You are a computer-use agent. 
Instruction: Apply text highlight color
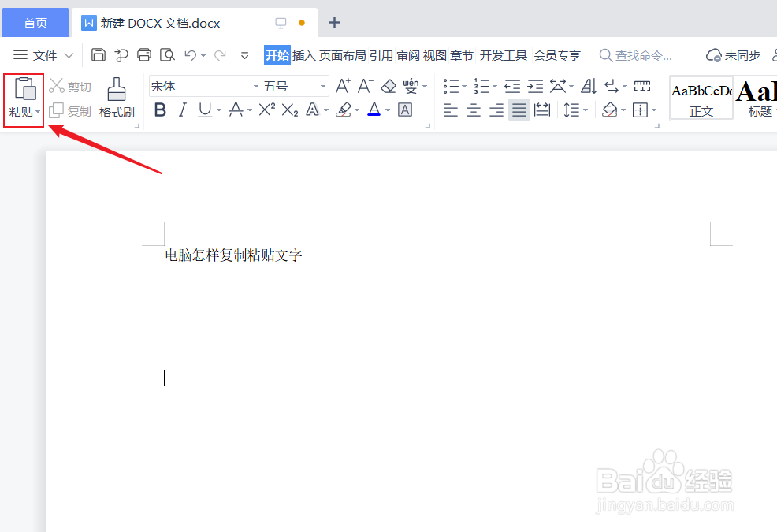pyautogui.click(x=344, y=109)
